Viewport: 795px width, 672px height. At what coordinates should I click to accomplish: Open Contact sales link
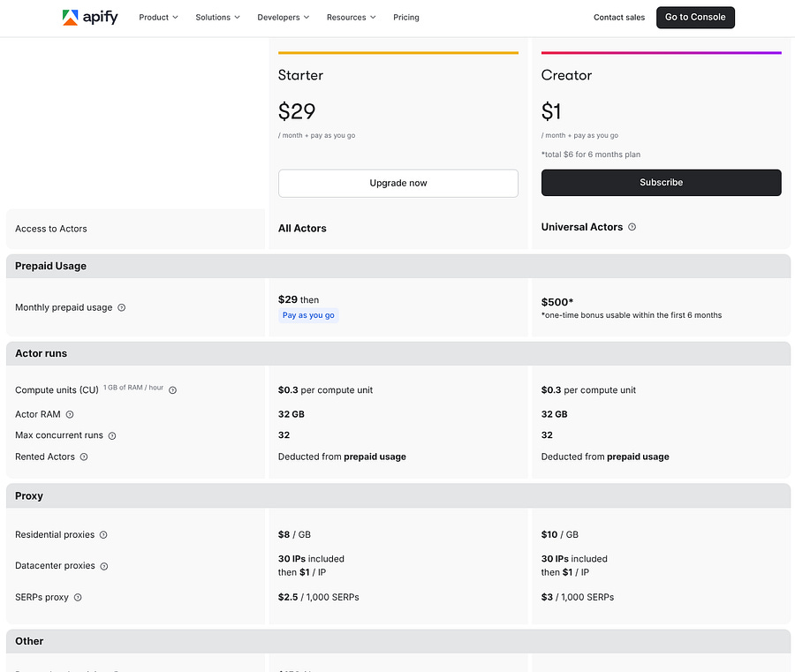(x=619, y=18)
